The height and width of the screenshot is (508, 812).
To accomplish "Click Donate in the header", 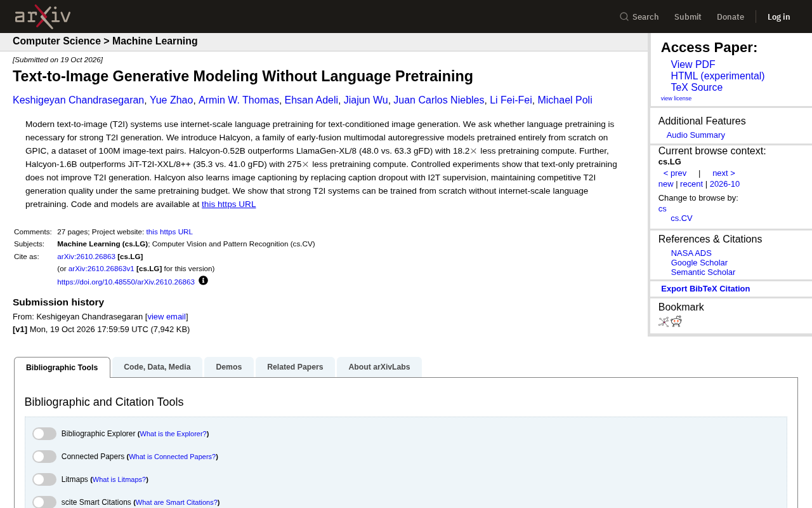I will pos(730,17).
